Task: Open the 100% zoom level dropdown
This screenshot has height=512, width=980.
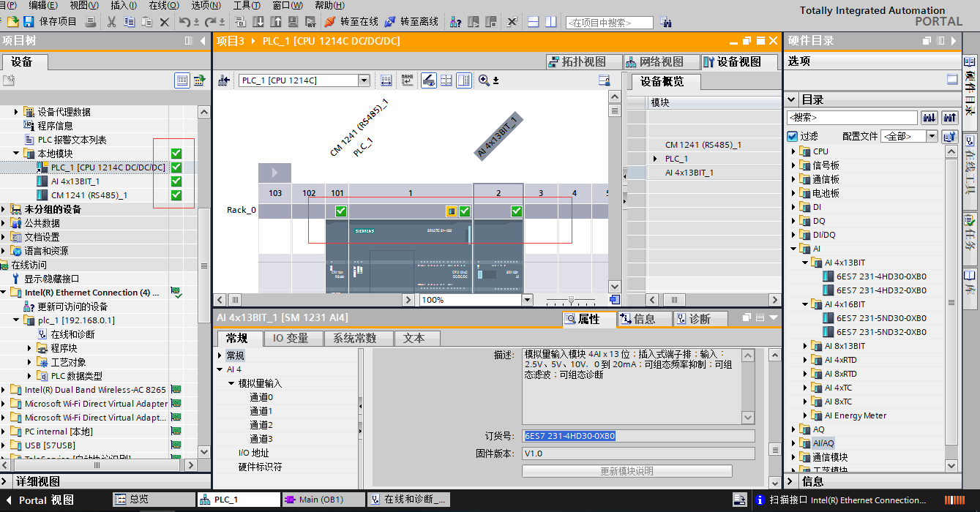Action: [x=527, y=300]
